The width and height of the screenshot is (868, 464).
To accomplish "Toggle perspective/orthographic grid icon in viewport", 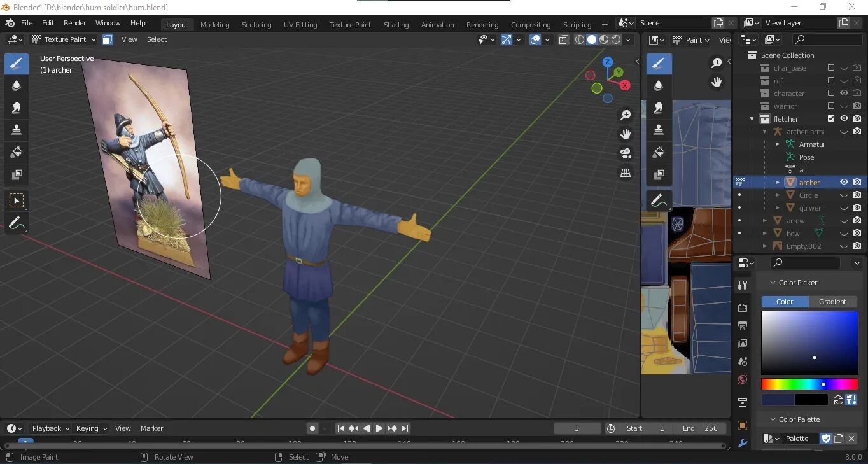I will (626, 173).
